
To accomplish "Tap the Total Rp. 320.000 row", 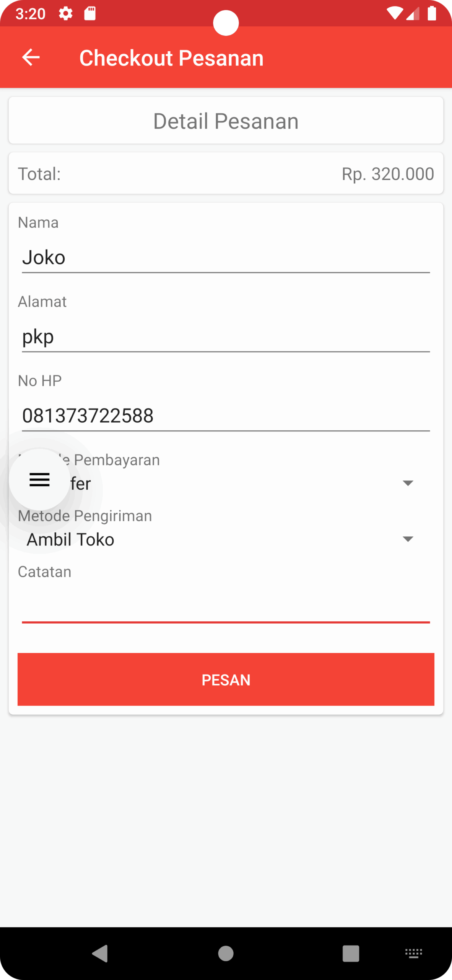I will (226, 174).
